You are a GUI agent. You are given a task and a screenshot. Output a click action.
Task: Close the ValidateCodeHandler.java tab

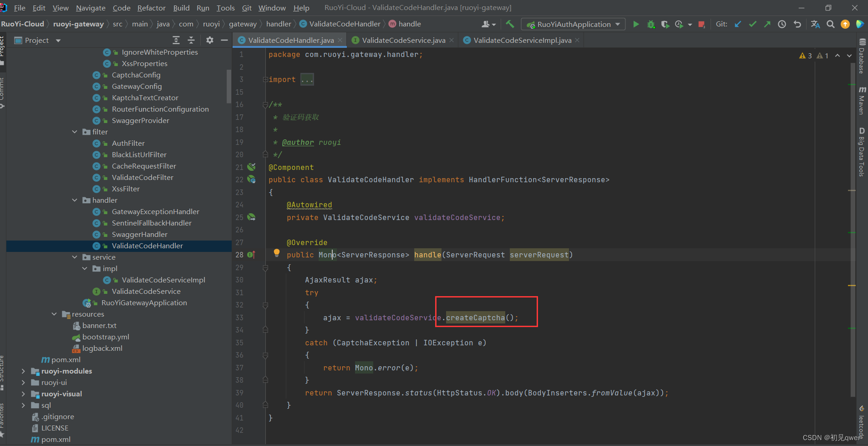click(x=340, y=40)
